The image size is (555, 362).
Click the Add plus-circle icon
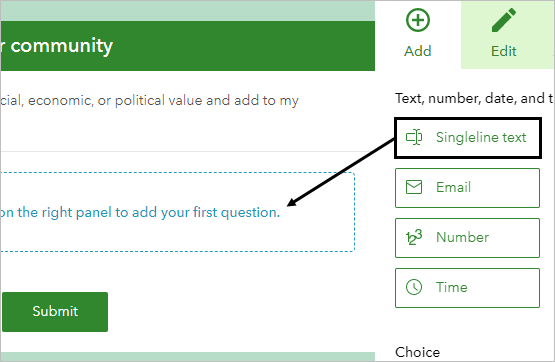click(x=418, y=20)
